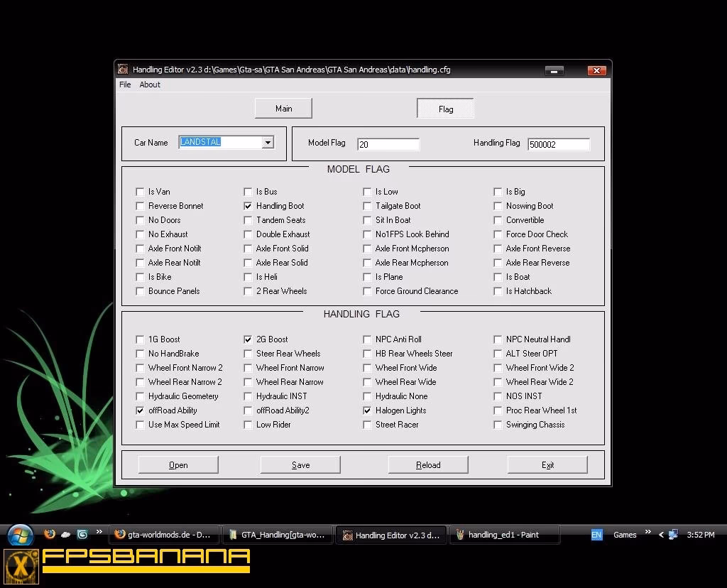The width and height of the screenshot is (727, 588).
Task: Uncheck the offRoad Ability checkbox
Action: click(x=140, y=410)
